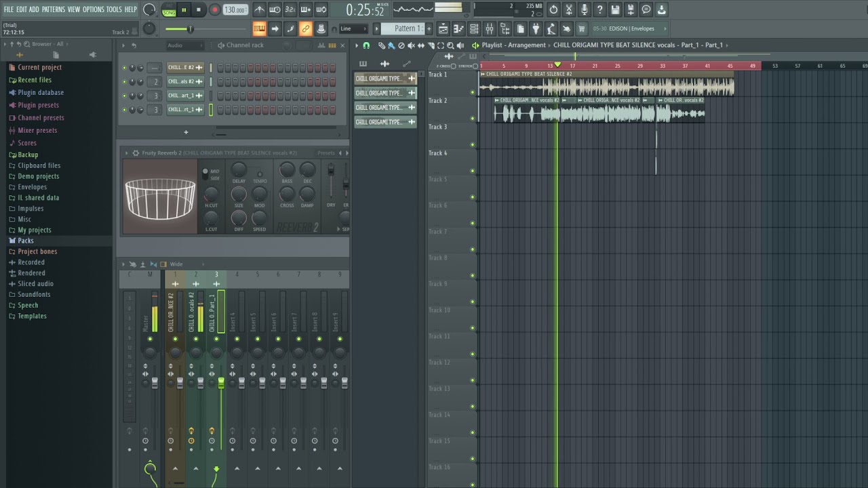Open help with the question mark icon
Viewport: 868px width, 488px height.
click(x=600, y=9)
